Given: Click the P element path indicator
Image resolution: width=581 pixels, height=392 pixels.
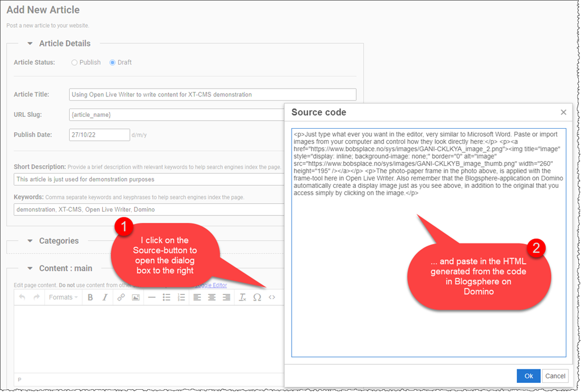Looking at the screenshot, I should coord(20,380).
